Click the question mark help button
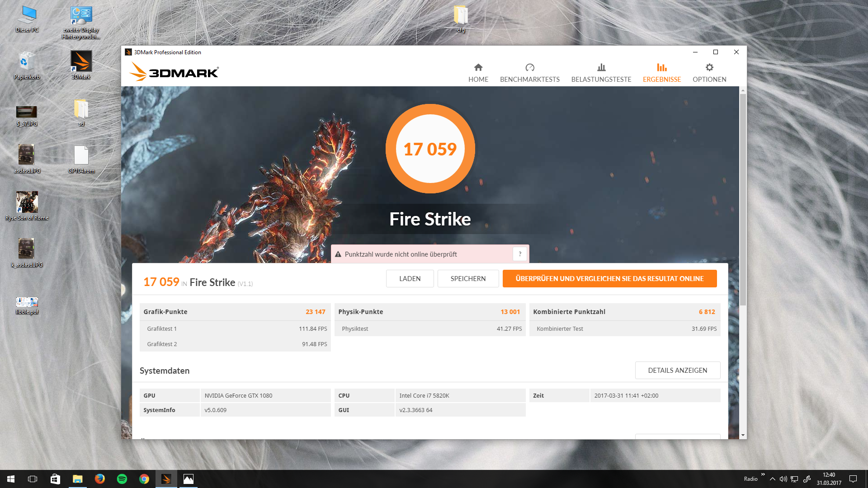This screenshot has width=868, height=488. [520, 254]
